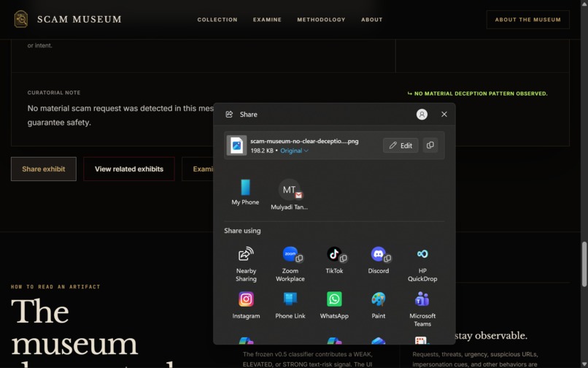The image size is (588, 368).
Task: Click the About the Museum button
Action: point(527,20)
